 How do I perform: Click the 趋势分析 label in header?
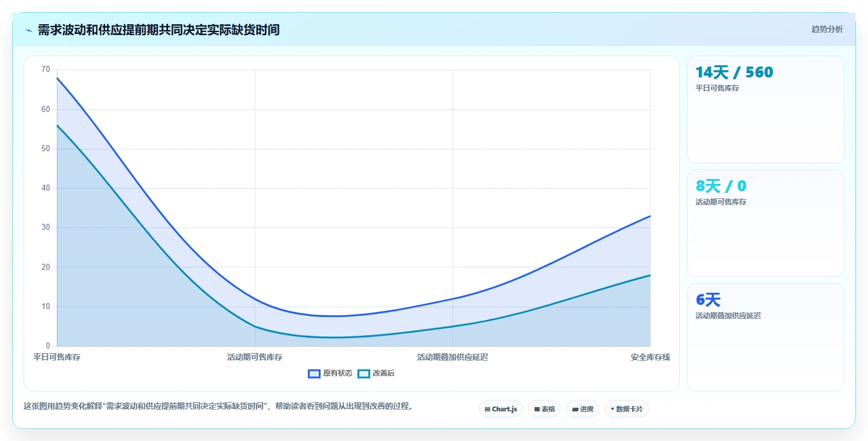tap(827, 30)
